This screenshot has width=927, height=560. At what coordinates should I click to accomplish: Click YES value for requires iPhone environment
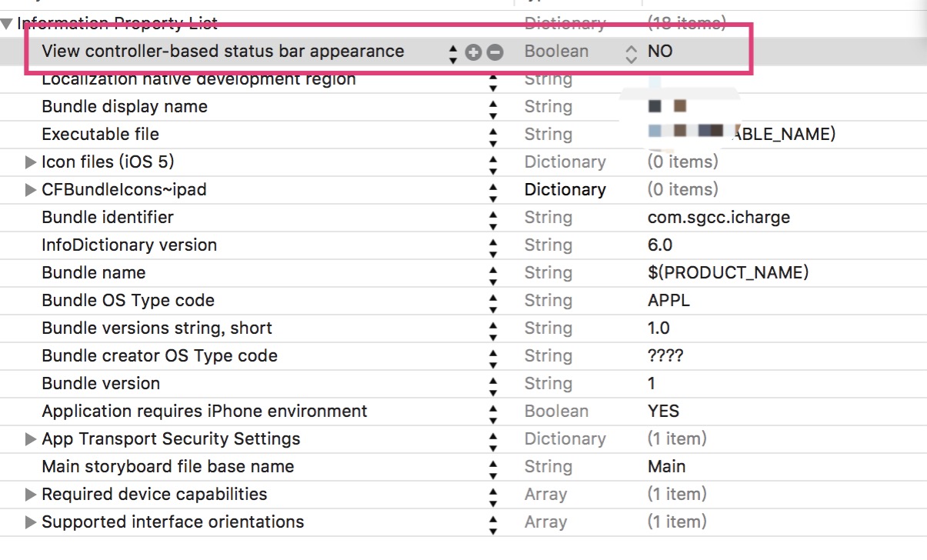(663, 412)
